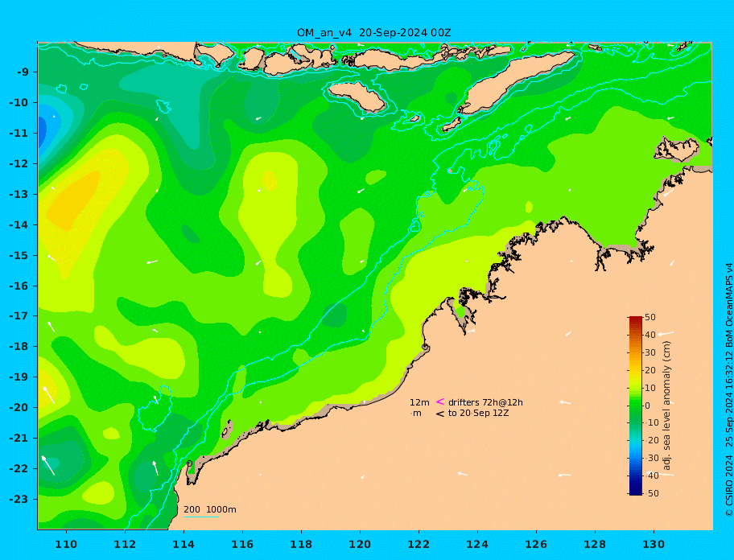
Task: Click longitude axis label 110
Action: (66, 545)
